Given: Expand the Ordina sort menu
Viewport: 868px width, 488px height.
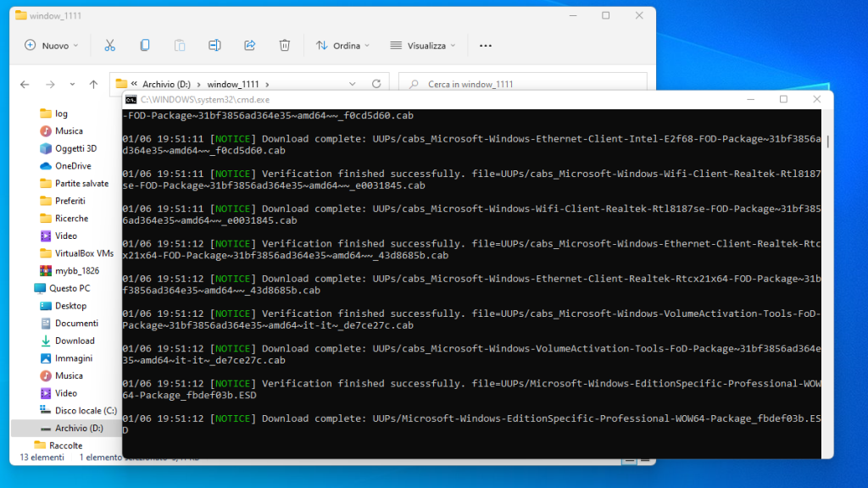Looking at the screenshot, I should coord(344,46).
